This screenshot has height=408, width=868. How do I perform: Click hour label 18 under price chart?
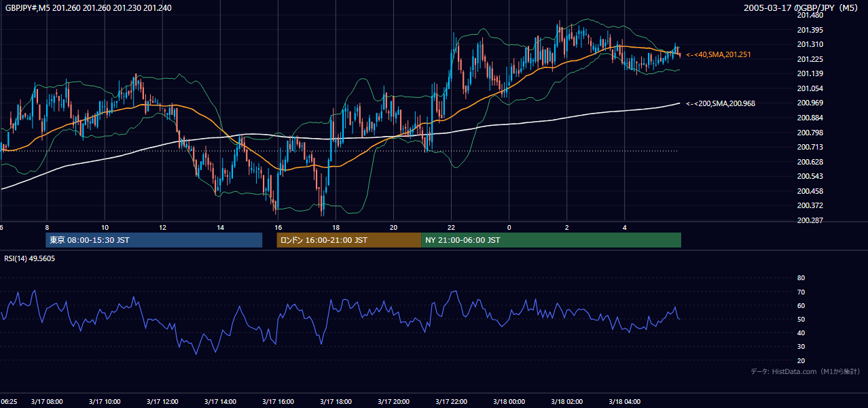[336, 227]
